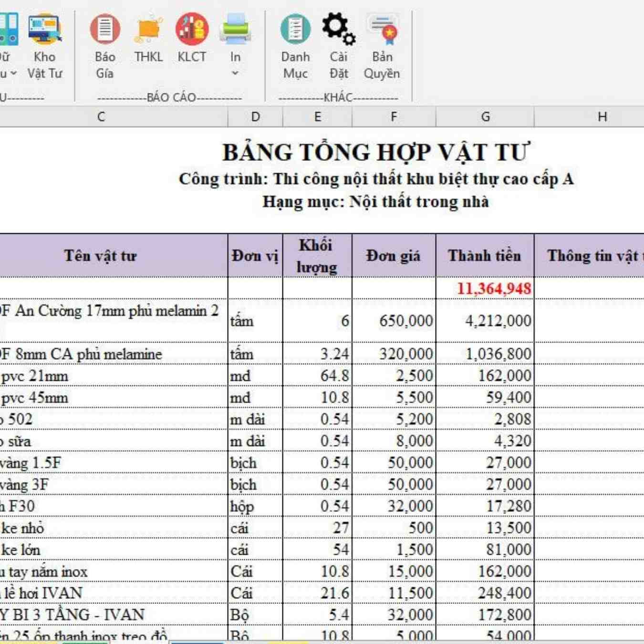Click the Thành tiền header cell

pos(485,256)
